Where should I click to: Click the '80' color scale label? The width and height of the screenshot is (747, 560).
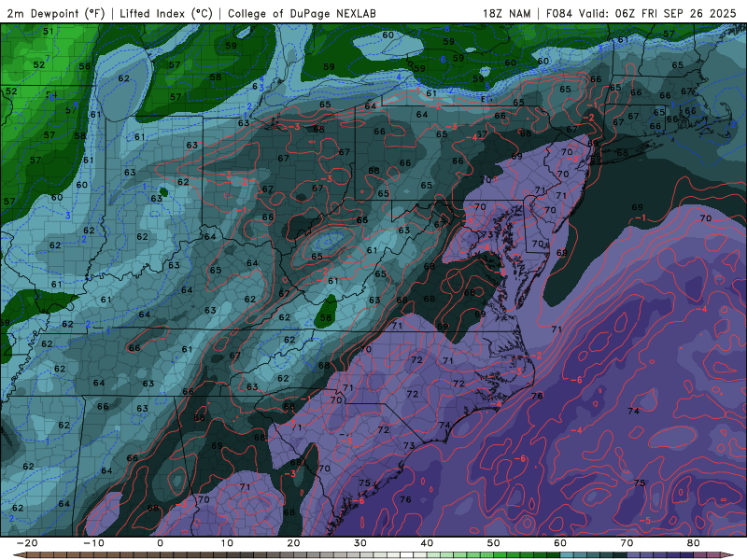(x=694, y=543)
